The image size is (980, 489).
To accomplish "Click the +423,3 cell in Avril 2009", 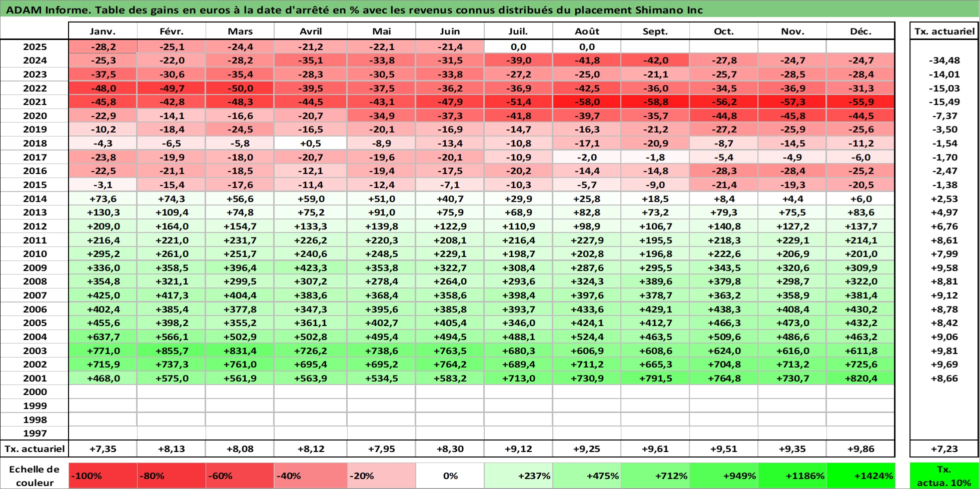I will [311, 267].
